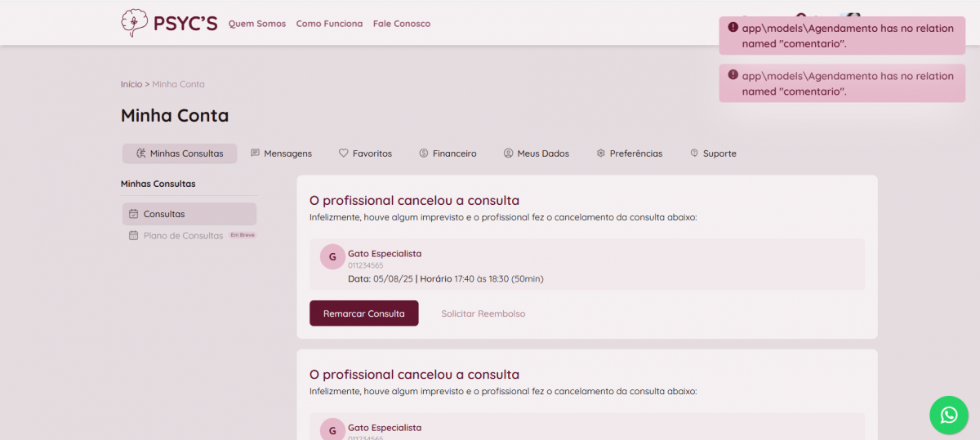Click the gear icon beside Preferências
Viewport: 980px width, 440px height.
(601, 153)
